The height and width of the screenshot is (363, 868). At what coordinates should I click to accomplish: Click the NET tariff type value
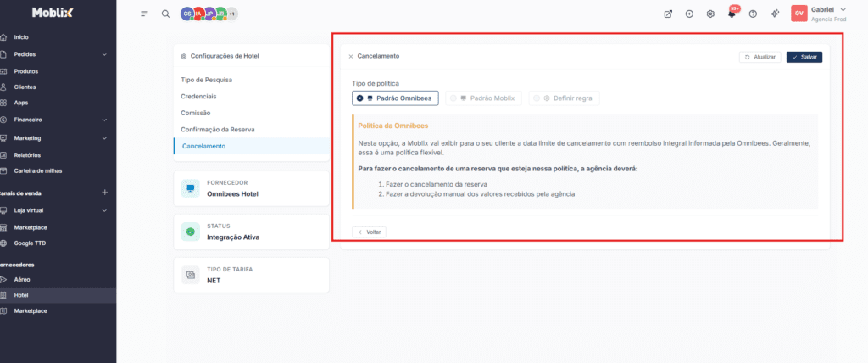click(214, 281)
